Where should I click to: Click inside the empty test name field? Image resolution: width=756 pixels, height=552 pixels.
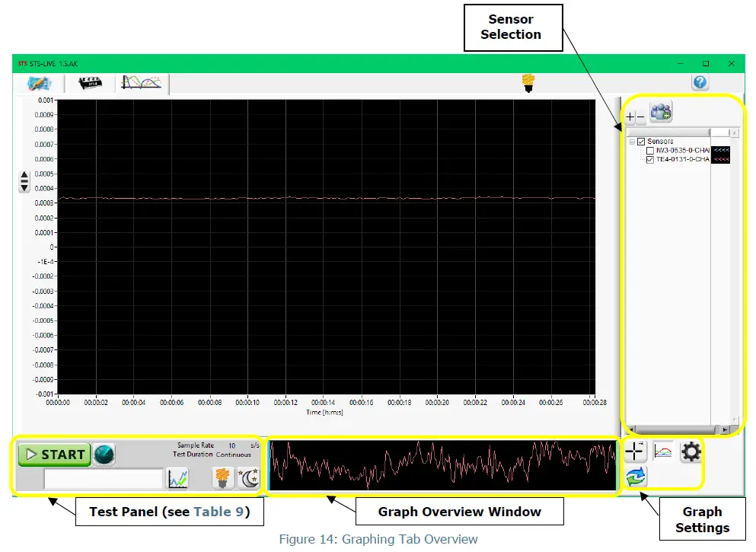point(103,478)
